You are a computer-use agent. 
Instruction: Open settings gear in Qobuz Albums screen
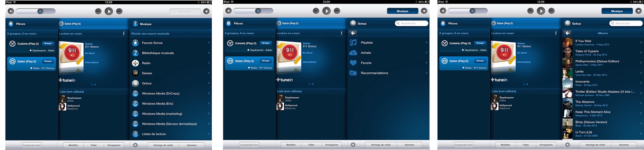tap(568, 145)
